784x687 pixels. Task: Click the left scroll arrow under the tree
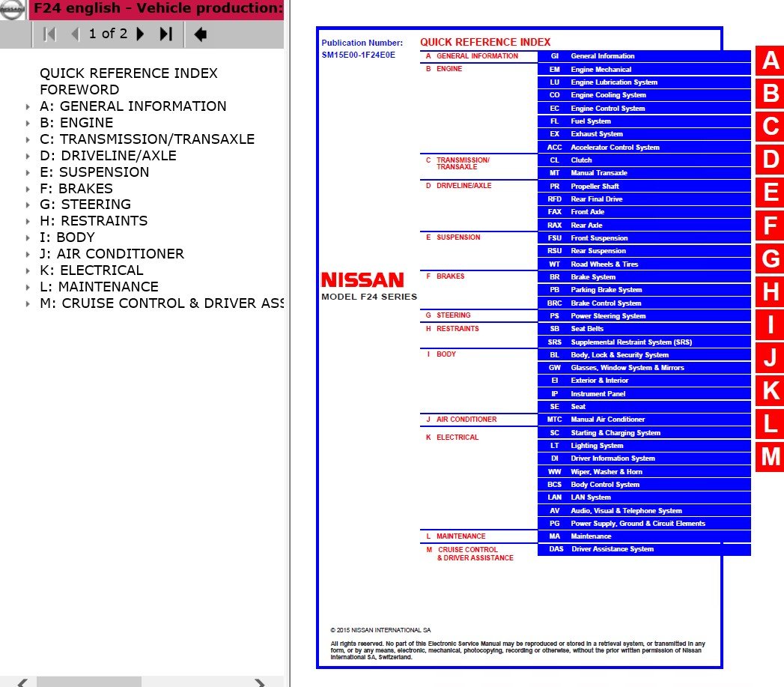click(x=22, y=682)
